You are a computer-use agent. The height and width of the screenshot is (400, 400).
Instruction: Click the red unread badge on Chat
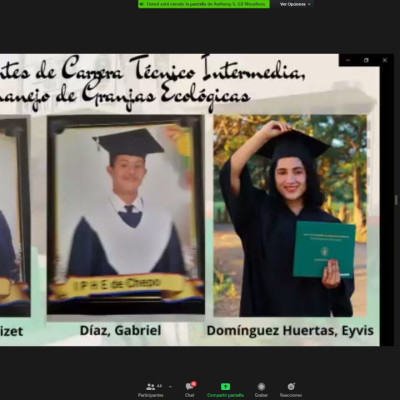(x=194, y=384)
